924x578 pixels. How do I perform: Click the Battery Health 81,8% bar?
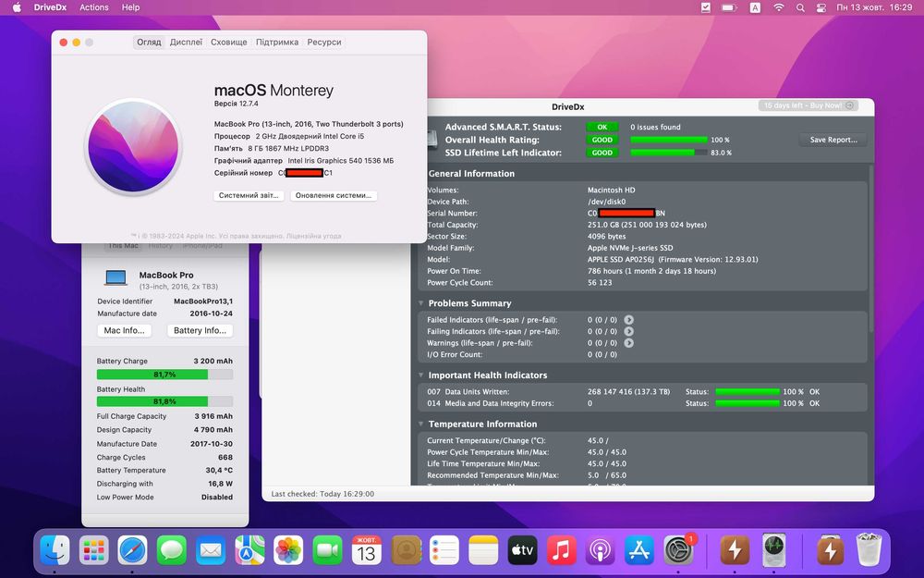point(165,401)
